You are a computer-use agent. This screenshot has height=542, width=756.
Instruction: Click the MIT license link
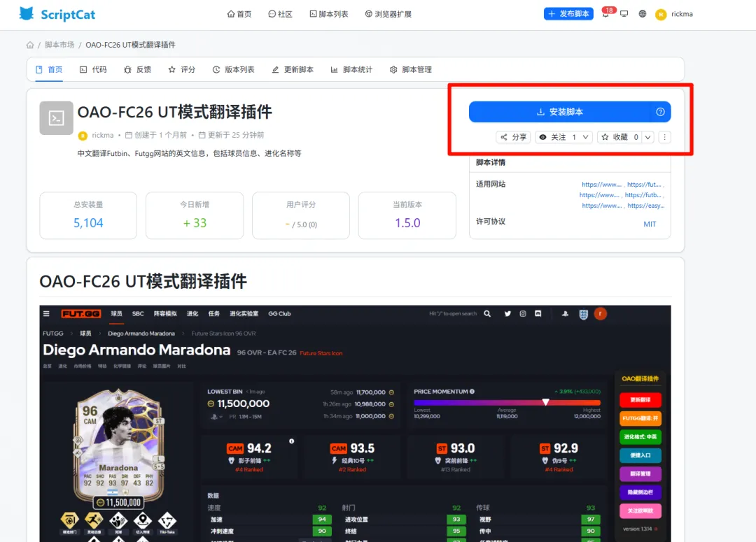(650, 224)
